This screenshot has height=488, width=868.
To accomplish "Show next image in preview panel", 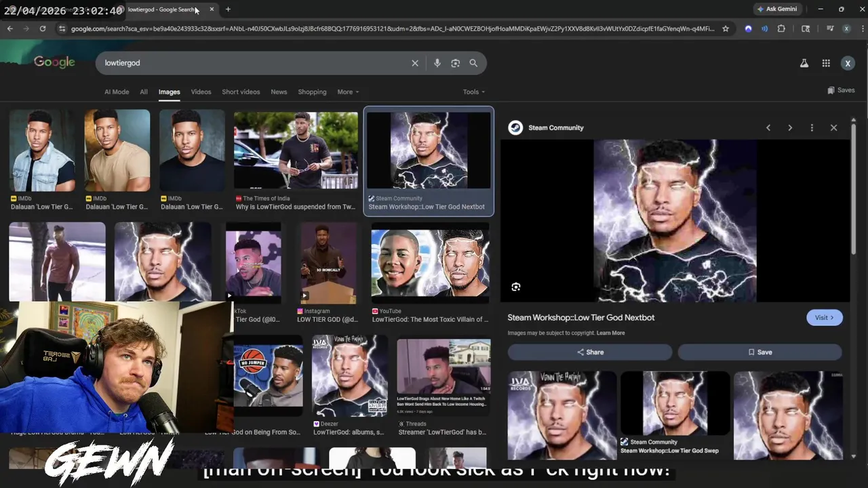I will pyautogui.click(x=790, y=127).
